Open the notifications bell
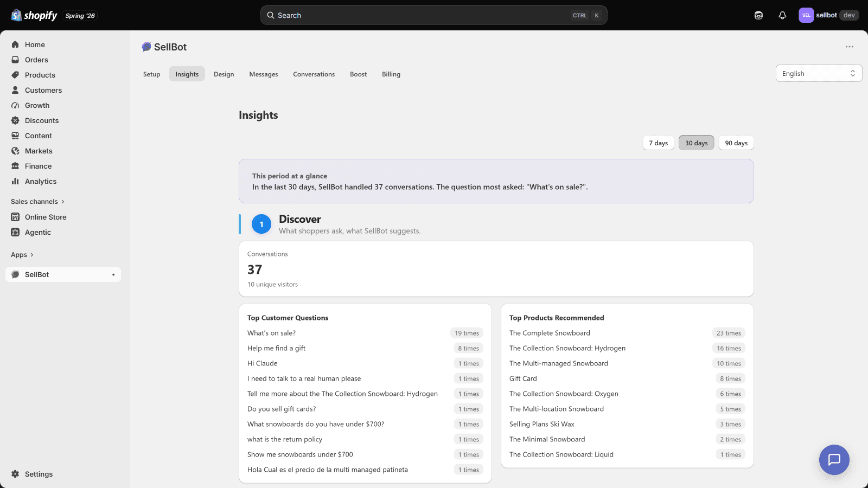868x488 pixels. [782, 15]
